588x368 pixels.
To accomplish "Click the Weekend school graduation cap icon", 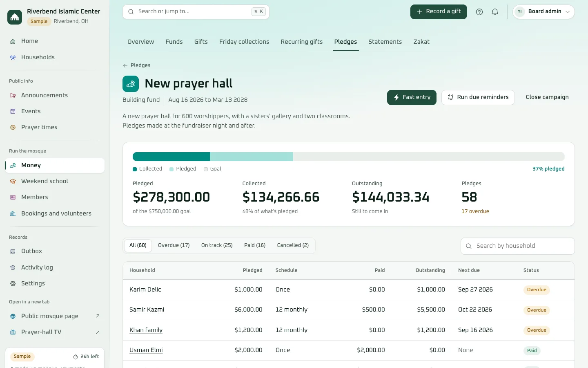I will pyautogui.click(x=13, y=182).
